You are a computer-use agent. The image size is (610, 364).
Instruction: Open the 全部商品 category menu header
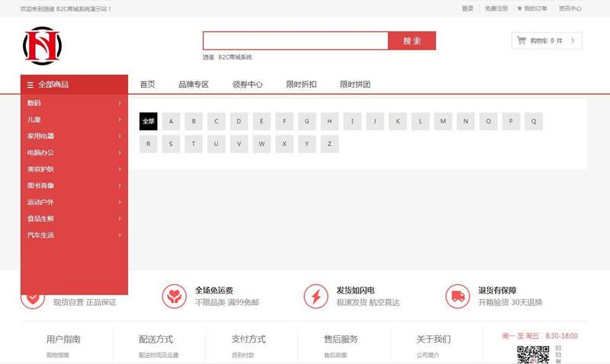[74, 85]
